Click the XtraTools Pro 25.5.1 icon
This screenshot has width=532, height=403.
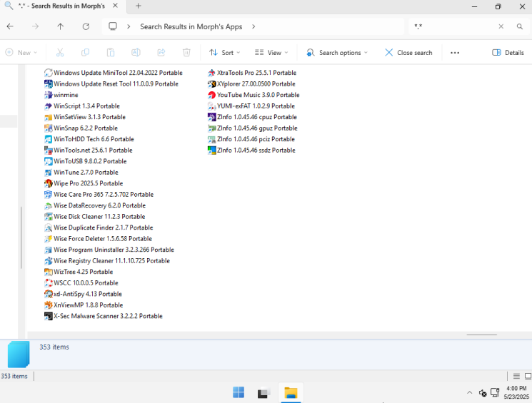tap(211, 73)
